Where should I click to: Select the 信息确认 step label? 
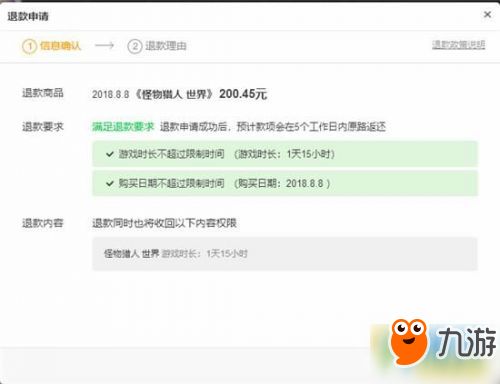coord(60,46)
